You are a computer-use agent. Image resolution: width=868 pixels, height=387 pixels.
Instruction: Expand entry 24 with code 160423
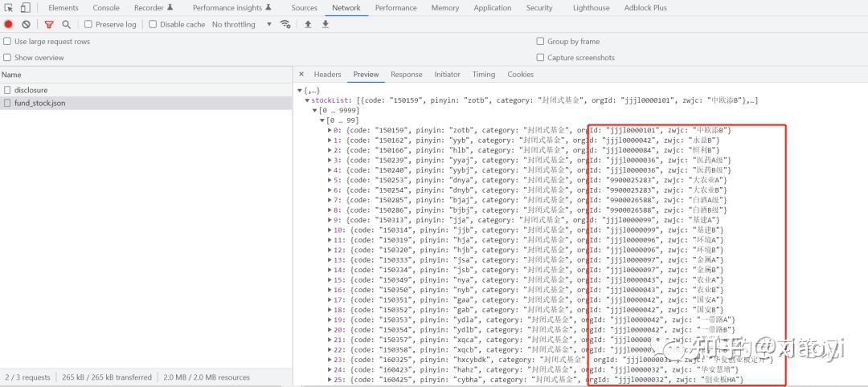pyautogui.click(x=330, y=370)
